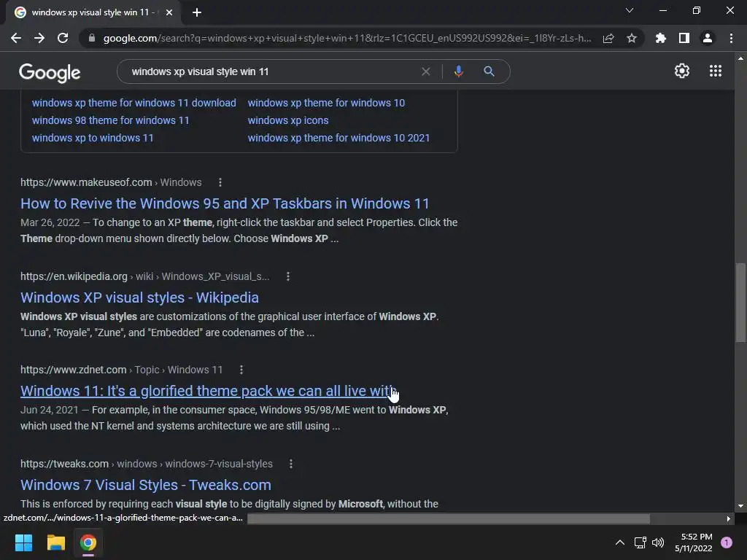This screenshot has width=747, height=560.
Task: Open the Windows Start menu
Action: 23,542
